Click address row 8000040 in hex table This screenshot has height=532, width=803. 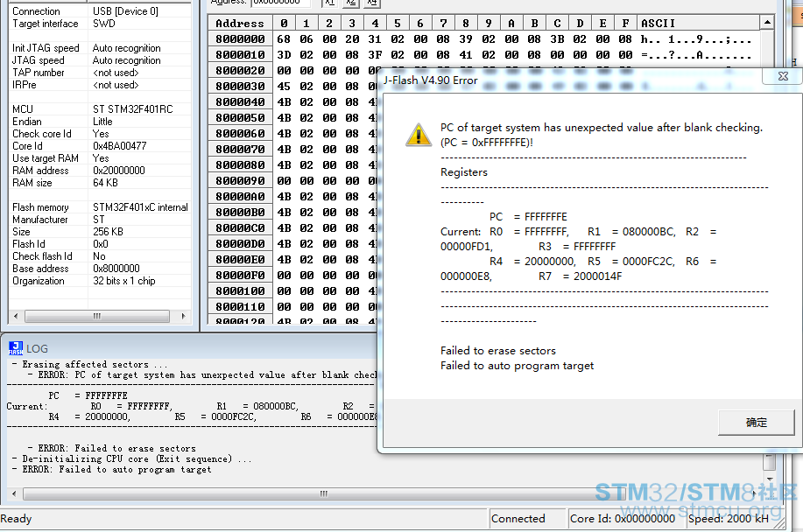click(240, 101)
